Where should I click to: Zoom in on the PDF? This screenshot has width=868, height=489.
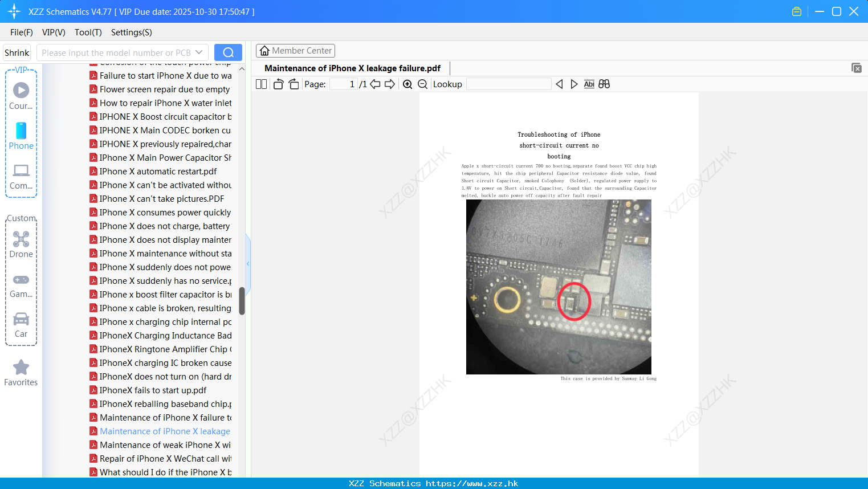(x=407, y=84)
